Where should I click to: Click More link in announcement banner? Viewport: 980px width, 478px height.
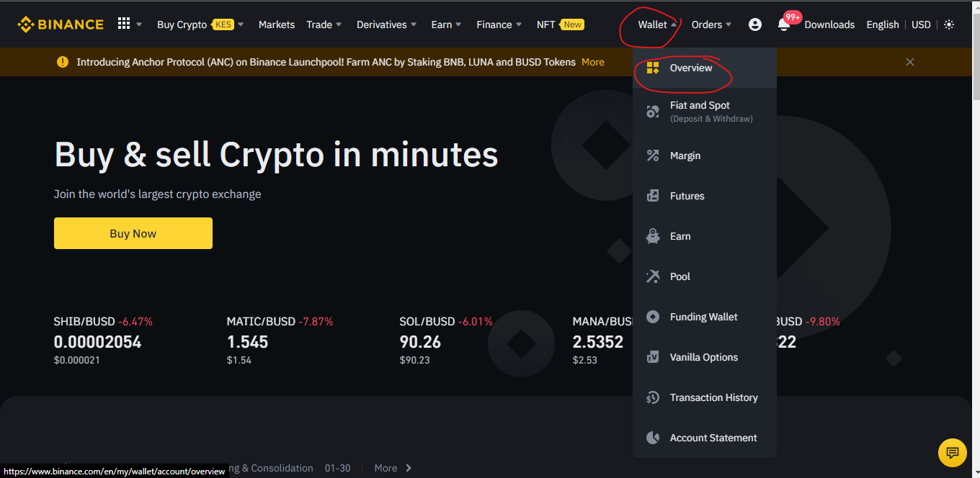[593, 62]
